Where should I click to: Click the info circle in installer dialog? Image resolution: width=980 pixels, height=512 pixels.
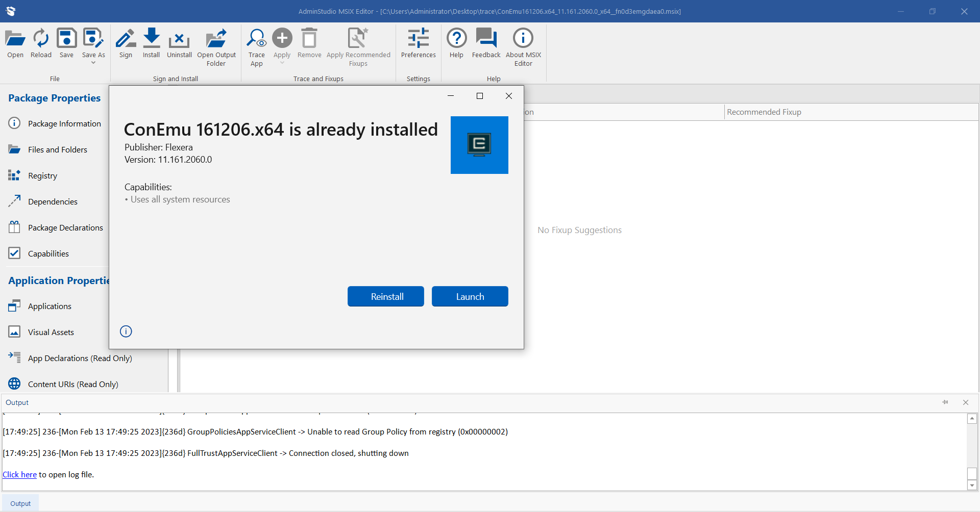click(x=126, y=331)
